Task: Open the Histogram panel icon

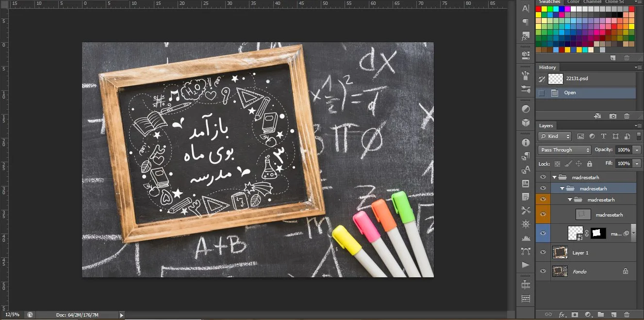Action: 526,238
